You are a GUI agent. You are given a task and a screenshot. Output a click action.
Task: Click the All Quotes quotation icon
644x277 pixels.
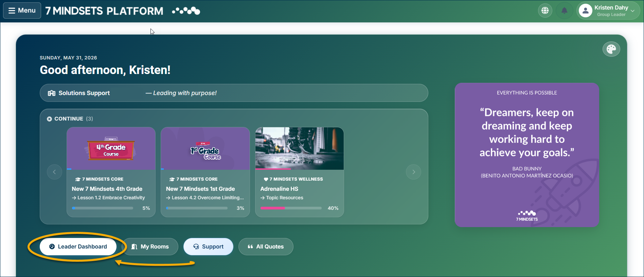(250, 246)
